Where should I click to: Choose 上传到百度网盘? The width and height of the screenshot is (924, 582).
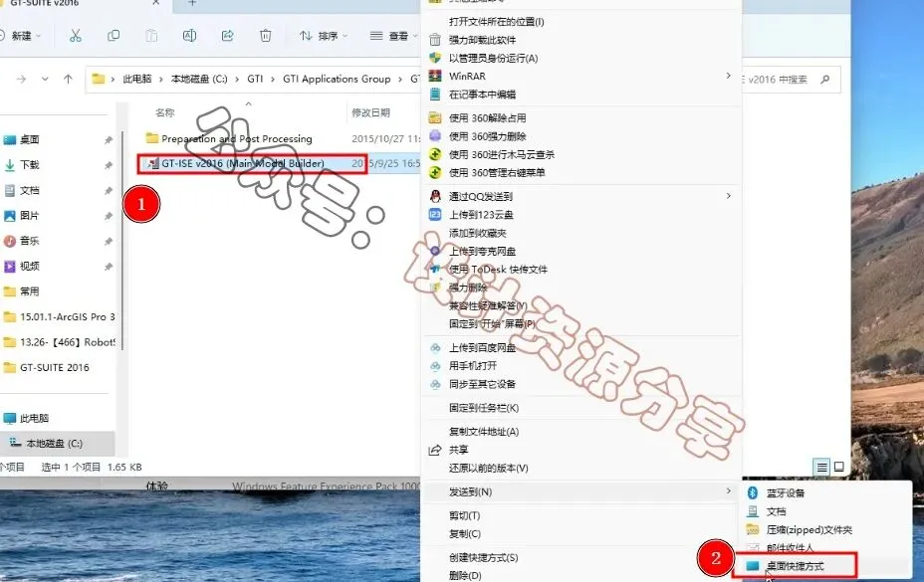click(482, 347)
